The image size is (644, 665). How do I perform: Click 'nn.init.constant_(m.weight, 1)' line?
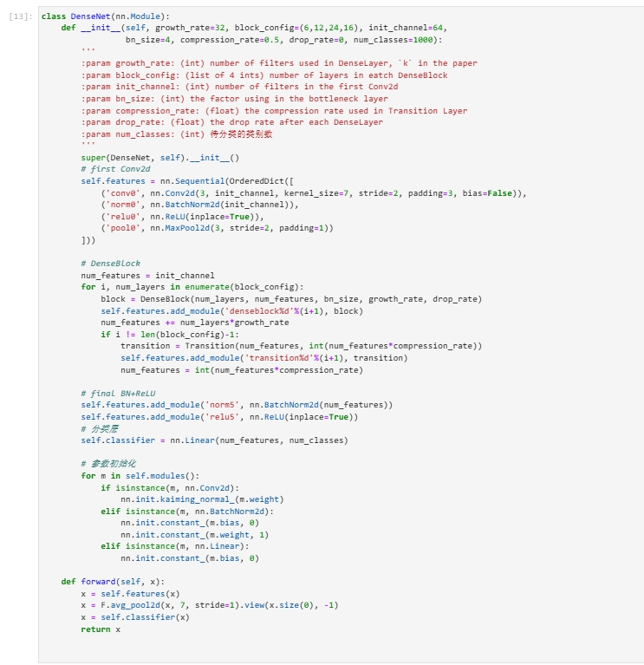coord(195,535)
